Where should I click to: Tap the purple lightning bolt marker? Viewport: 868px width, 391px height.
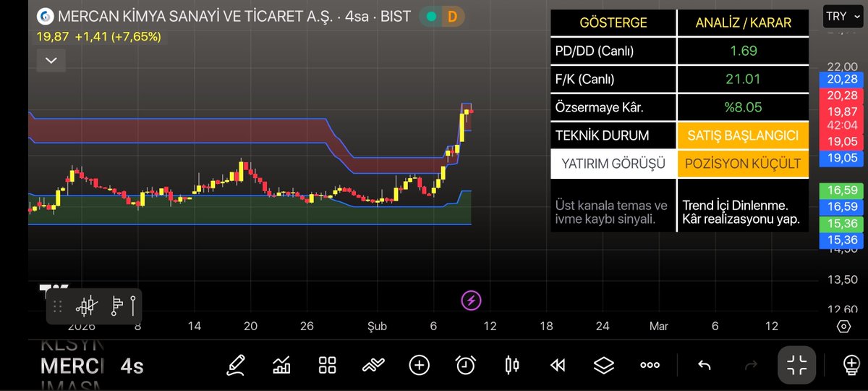point(471,300)
